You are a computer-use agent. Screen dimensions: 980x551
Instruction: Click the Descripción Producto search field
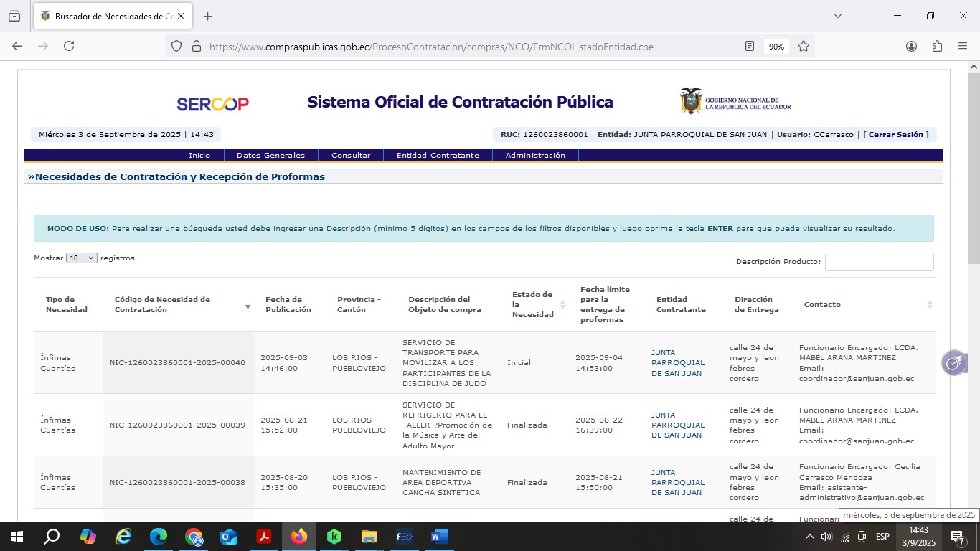879,262
